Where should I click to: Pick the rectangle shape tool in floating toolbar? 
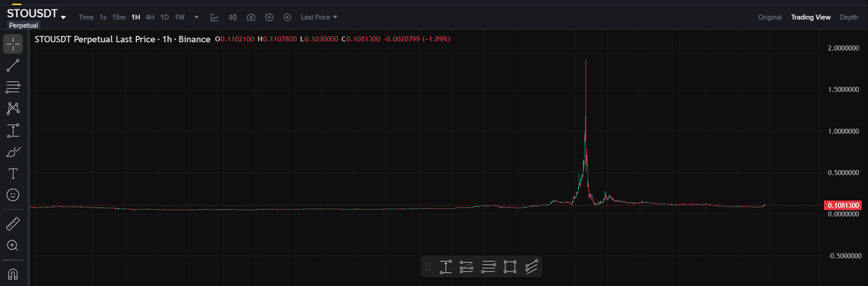[x=510, y=267]
